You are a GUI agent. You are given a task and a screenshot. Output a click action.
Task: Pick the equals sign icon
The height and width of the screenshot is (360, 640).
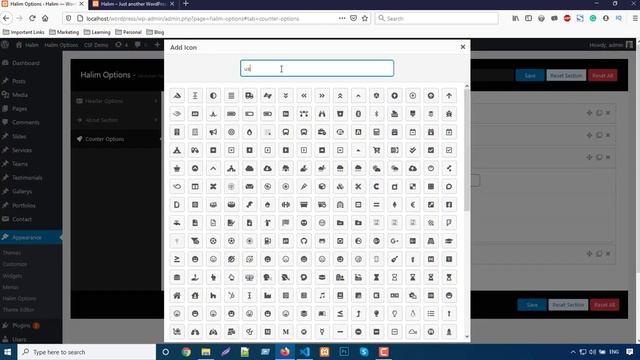coord(376,205)
